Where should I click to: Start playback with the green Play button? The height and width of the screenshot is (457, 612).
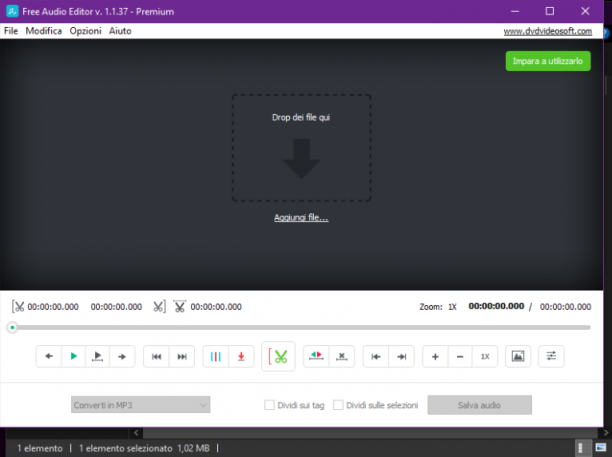pyautogui.click(x=73, y=356)
